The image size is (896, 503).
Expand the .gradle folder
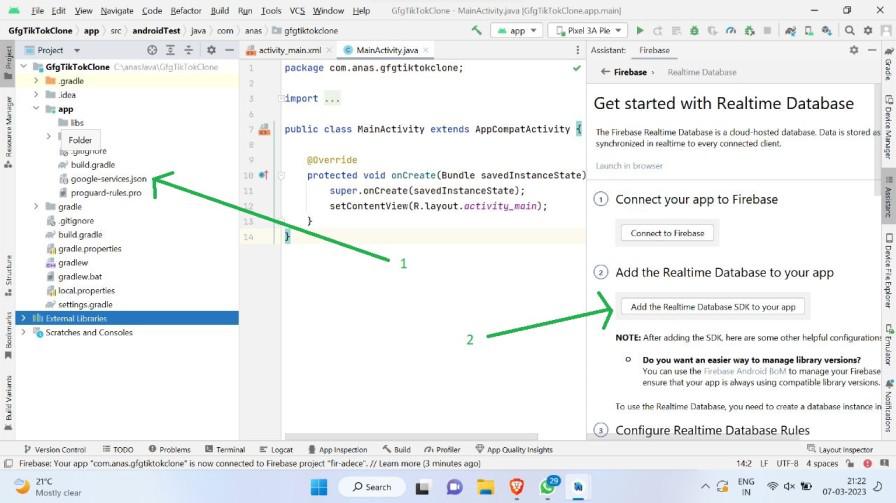(36, 81)
